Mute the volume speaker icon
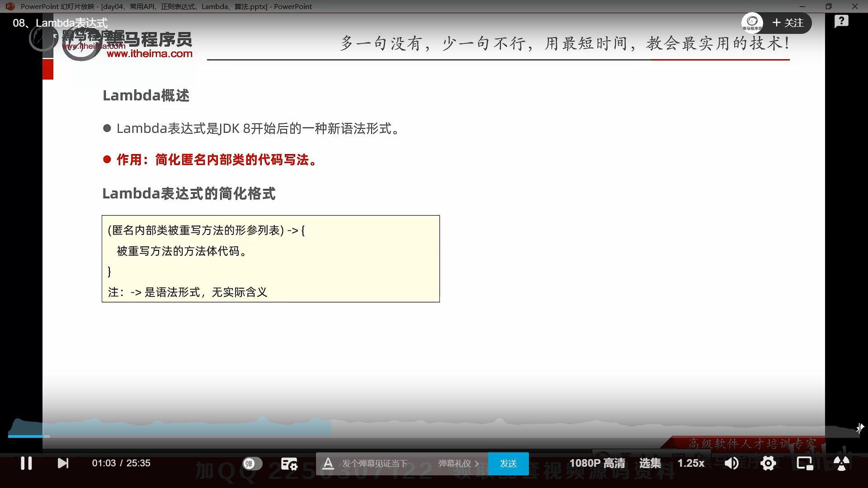 (731, 463)
